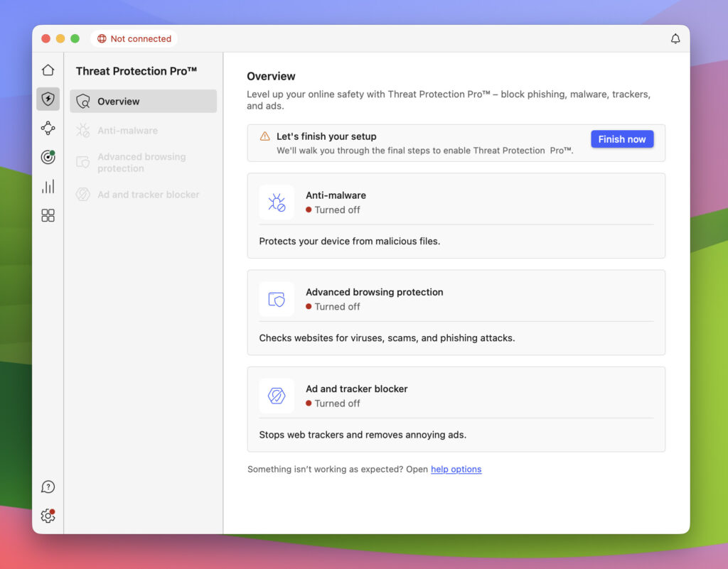Viewport: 728px width, 569px height.
Task: Select Ad and tracker blocker sidebar item
Action: point(148,195)
